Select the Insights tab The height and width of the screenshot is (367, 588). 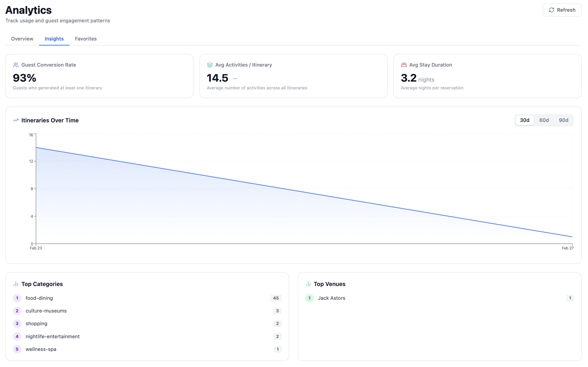(x=54, y=39)
